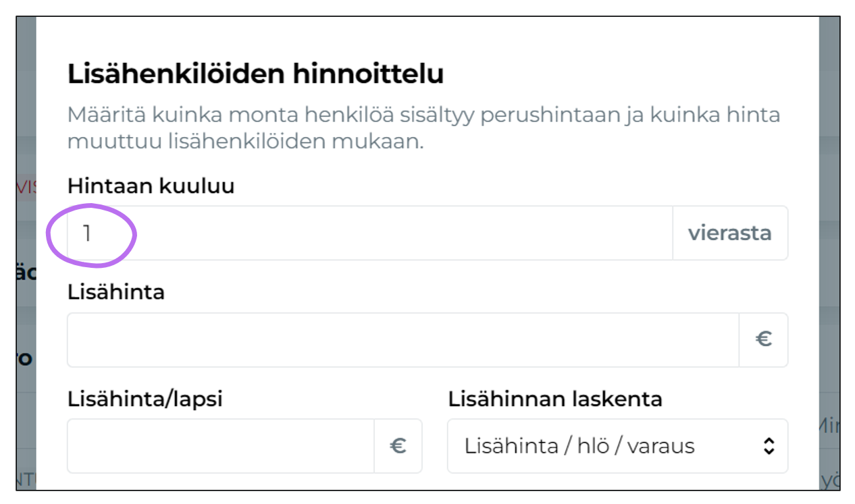Expand the 'Lisähinta / hlö / varaus' selector
The image size is (855, 504).
(617, 446)
